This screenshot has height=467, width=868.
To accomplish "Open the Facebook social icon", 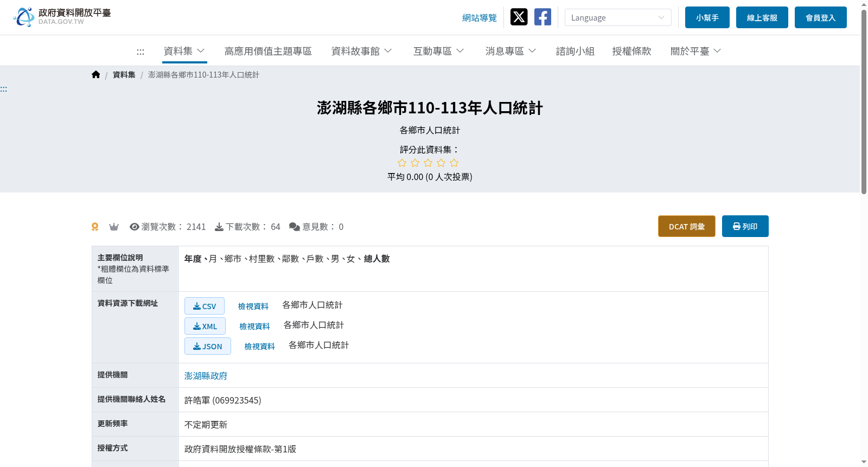I will tap(542, 17).
